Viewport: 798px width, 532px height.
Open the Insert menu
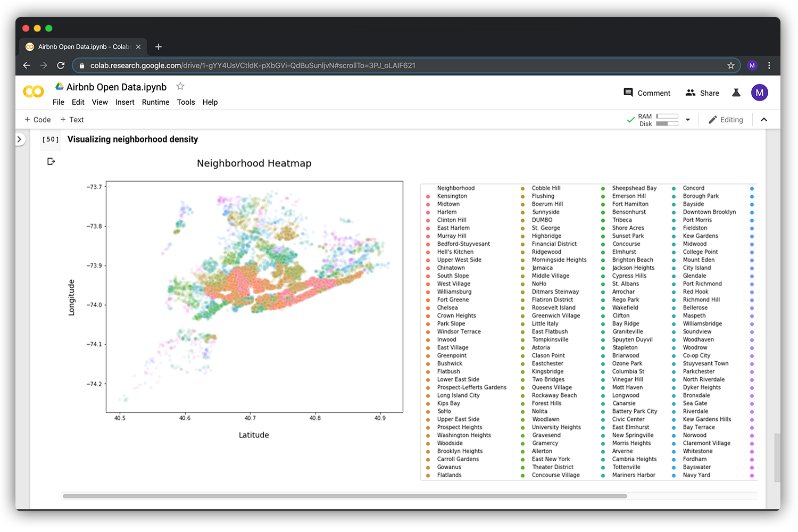[125, 102]
